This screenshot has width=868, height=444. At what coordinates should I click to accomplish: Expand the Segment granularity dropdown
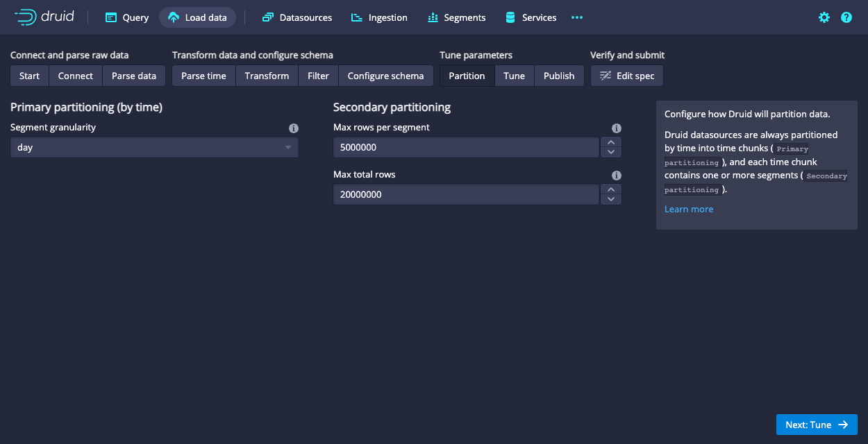click(154, 147)
